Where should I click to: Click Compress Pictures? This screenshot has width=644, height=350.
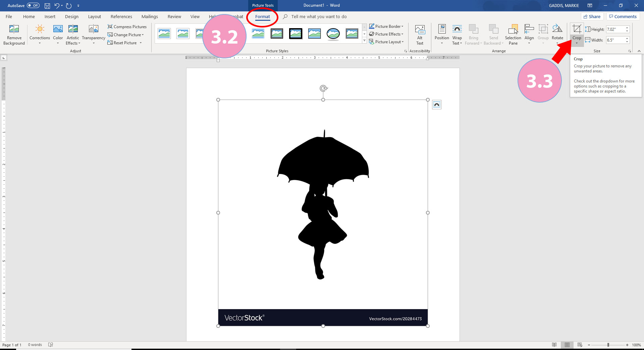click(x=127, y=27)
